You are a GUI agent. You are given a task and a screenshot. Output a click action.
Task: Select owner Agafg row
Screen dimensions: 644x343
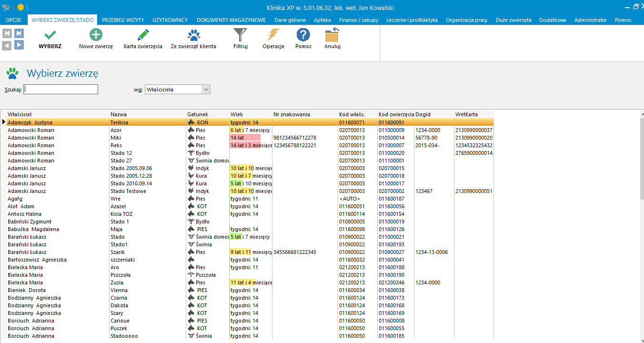pyautogui.click(x=250, y=199)
